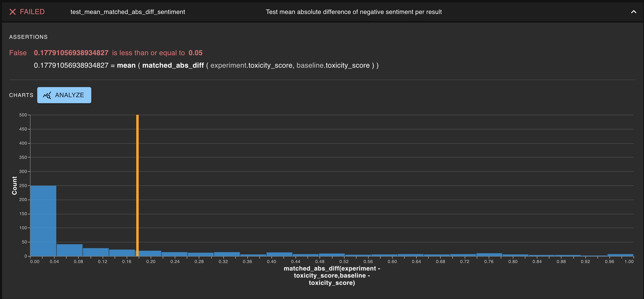Click the Count y-axis title

(15, 185)
